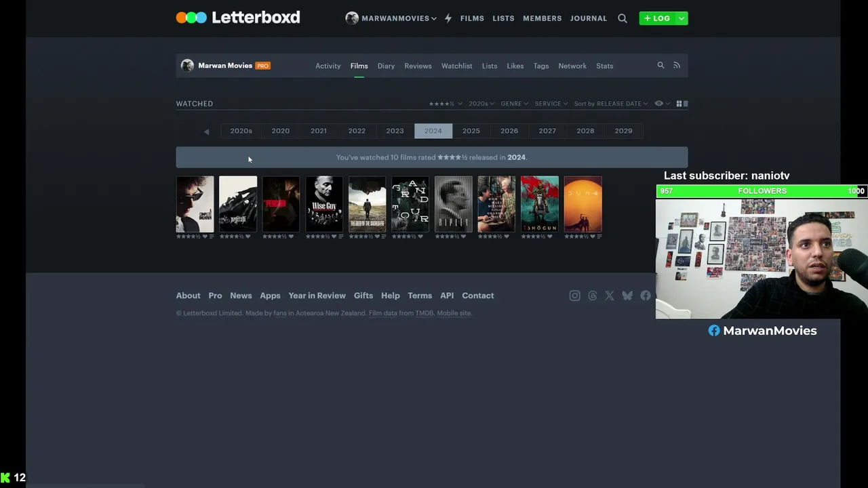Open the GENRE filter dropdown

coord(514,104)
